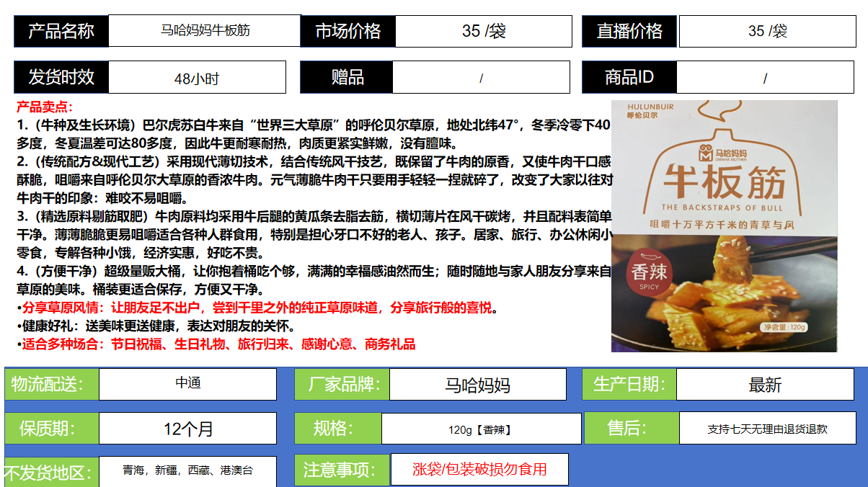Click the black 产品名称 label
Screen dimensions: 868x487
pos(61,31)
